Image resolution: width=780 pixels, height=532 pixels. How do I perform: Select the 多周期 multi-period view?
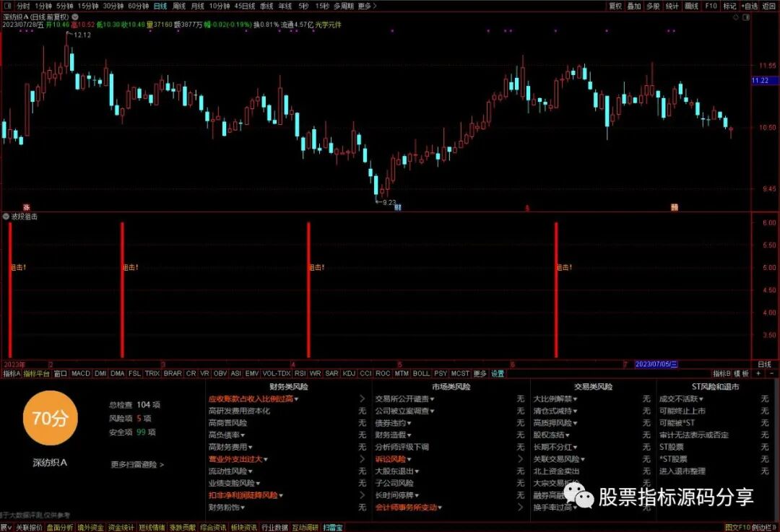pyautogui.click(x=344, y=6)
